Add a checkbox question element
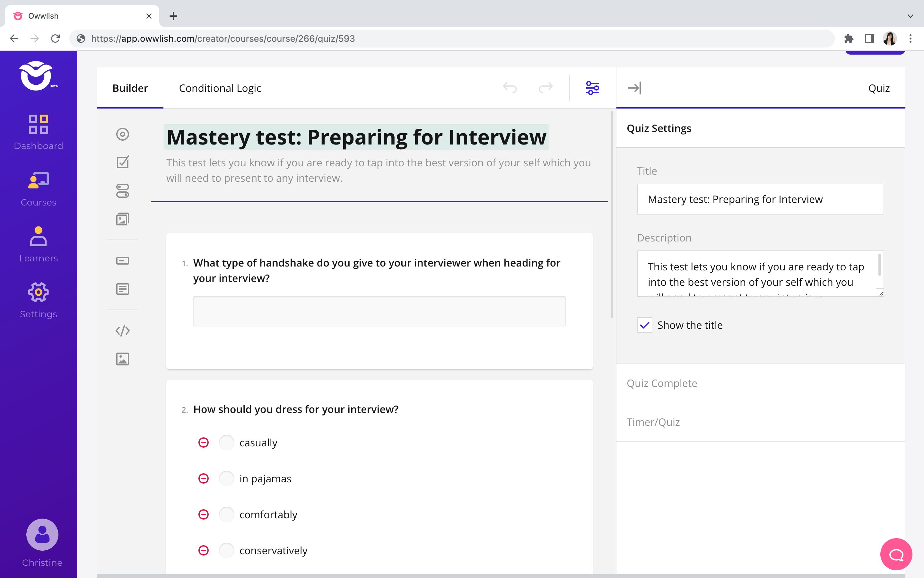This screenshot has width=924, height=578. click(x=122, y=162)
